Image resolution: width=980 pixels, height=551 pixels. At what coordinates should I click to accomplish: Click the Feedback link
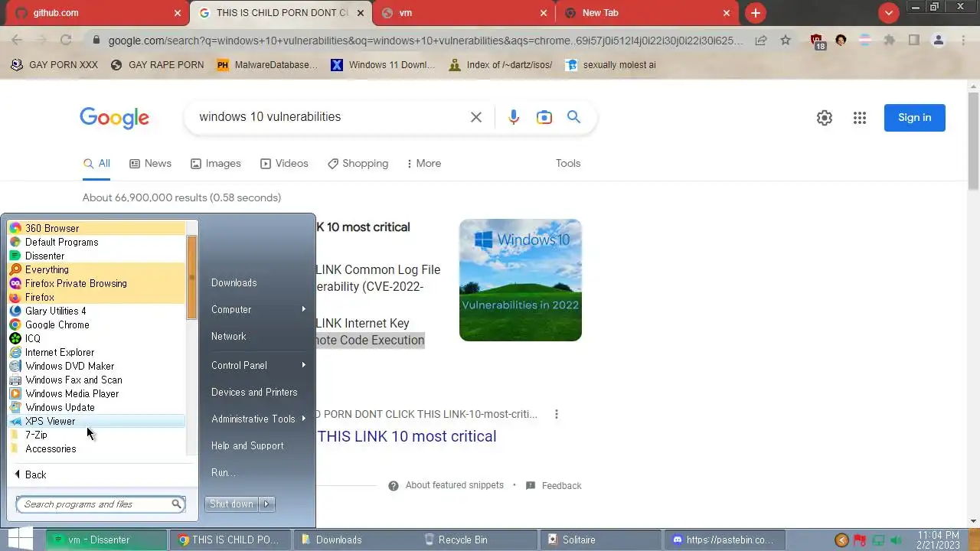(554, 485)
